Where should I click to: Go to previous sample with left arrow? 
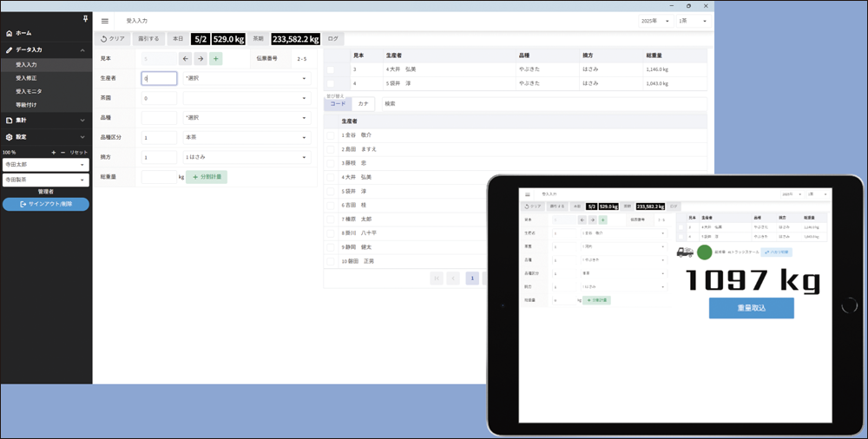[x=185, y=59]
